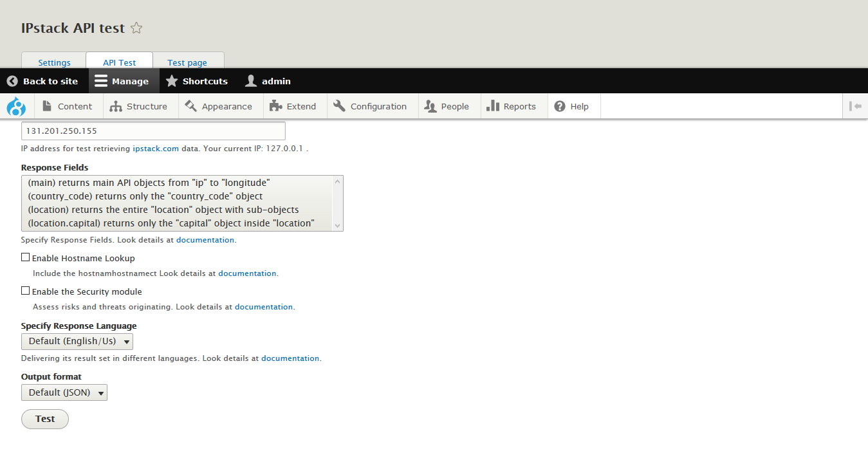This screenshot has height=451, width=868.
Task: Open the Output format dropdown
Action: 64,392
